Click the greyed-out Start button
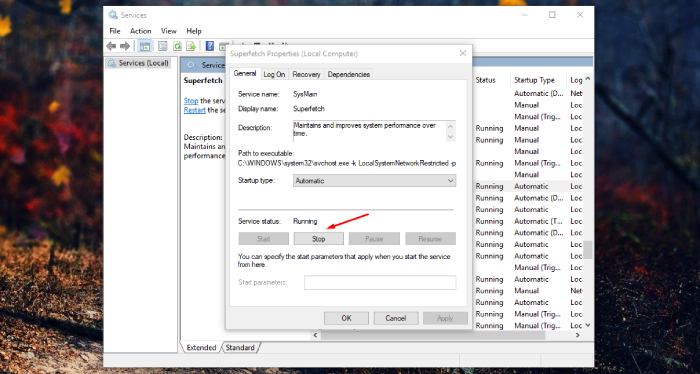Image resolution: width=700 pixels, height=374 pixels. [263, 239]
